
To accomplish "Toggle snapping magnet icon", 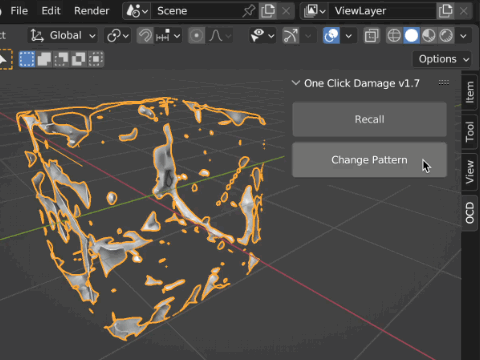I will [x=145, y=35].
